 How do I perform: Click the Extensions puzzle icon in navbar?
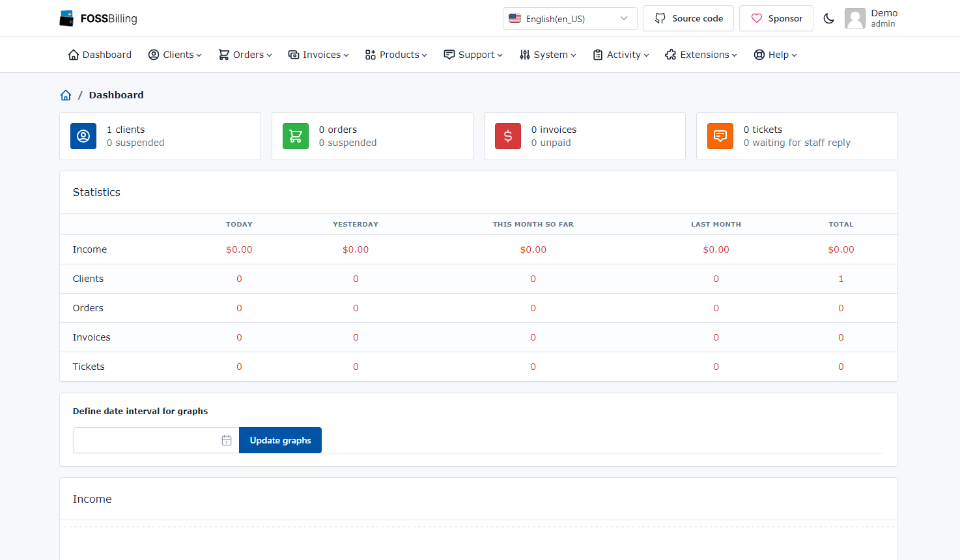[671, 55]
